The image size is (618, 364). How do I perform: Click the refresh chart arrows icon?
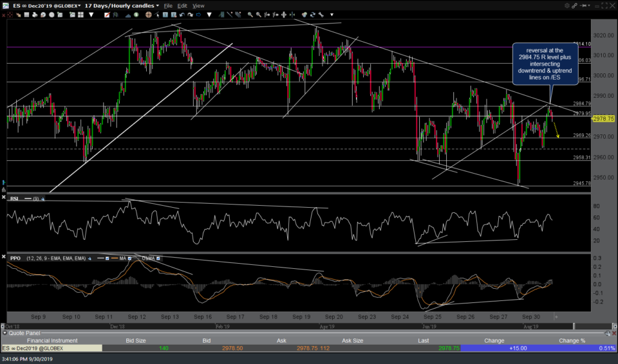tap(313, 15)
